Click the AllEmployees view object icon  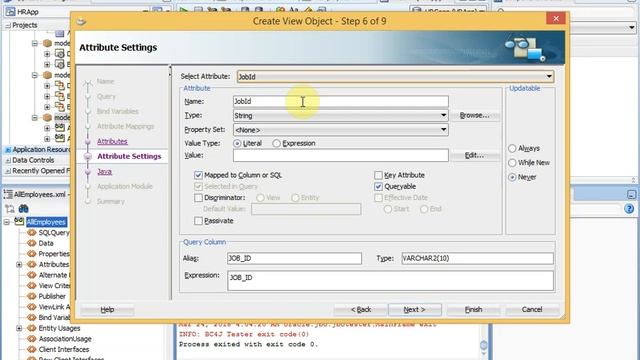tap(19, 222)
